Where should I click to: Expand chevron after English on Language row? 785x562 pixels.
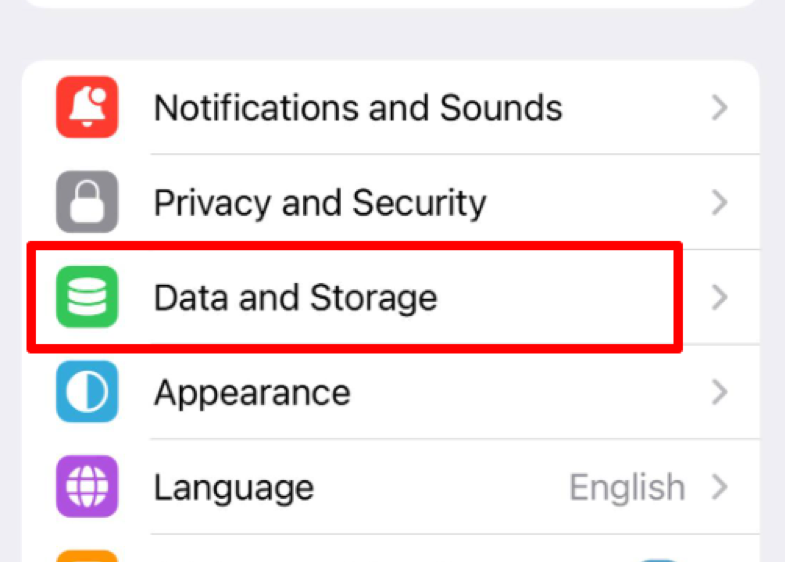(719, 487)
